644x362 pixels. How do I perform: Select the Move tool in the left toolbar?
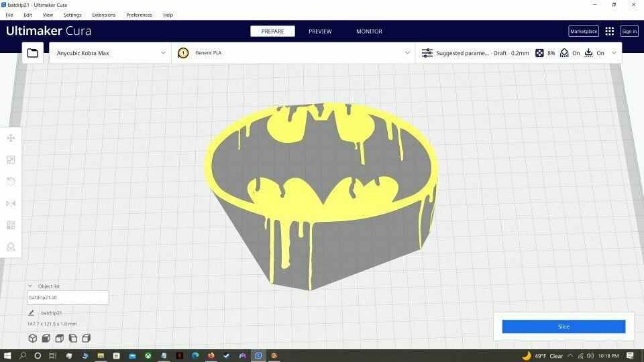11,138
